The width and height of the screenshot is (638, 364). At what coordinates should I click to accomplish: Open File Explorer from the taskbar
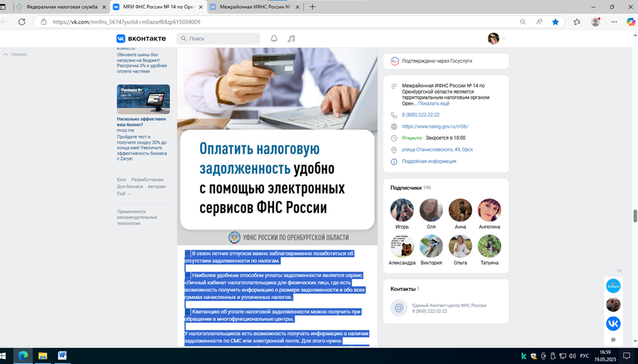(x=43, y=355)
